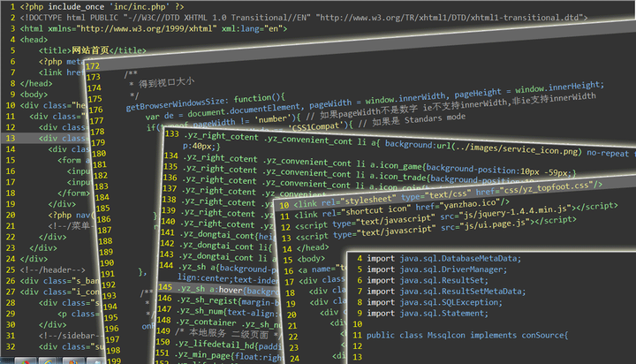
Task: Click the html xmlns line 3
Action: tap(154, 29)
